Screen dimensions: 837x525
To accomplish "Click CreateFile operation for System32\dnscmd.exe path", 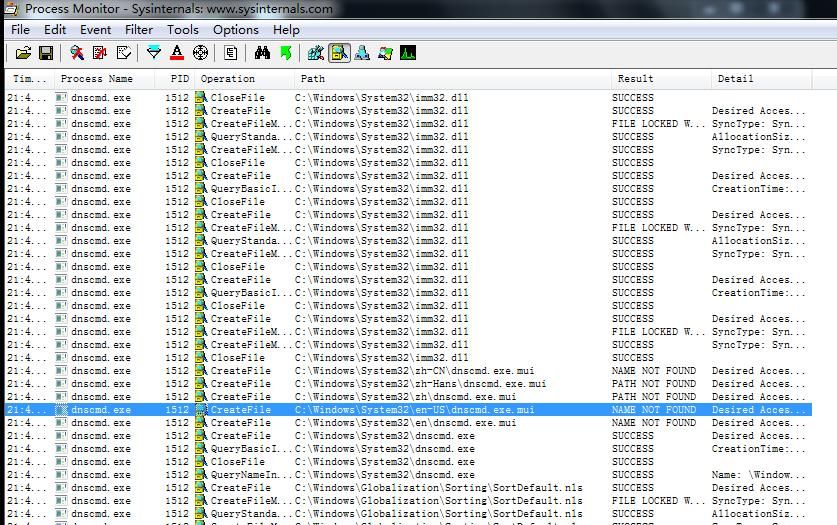I will (x=240, y=436).
